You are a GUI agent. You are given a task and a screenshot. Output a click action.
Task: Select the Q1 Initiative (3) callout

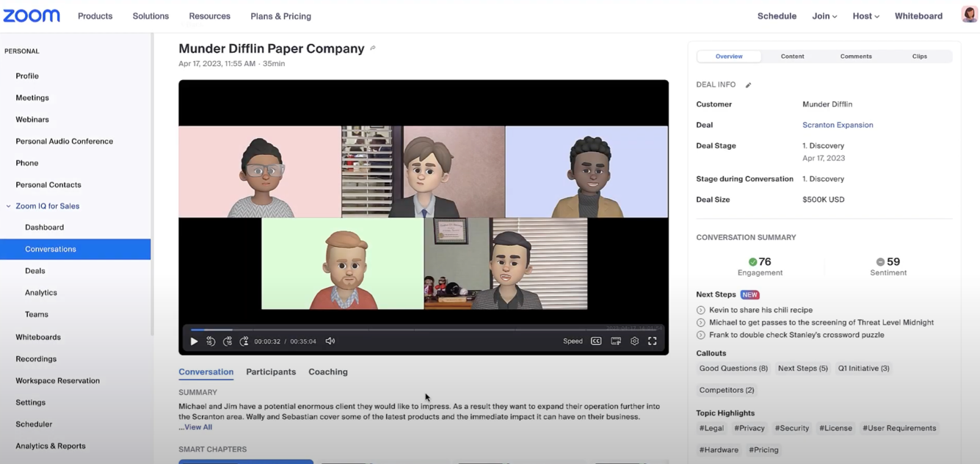(863, 369)
